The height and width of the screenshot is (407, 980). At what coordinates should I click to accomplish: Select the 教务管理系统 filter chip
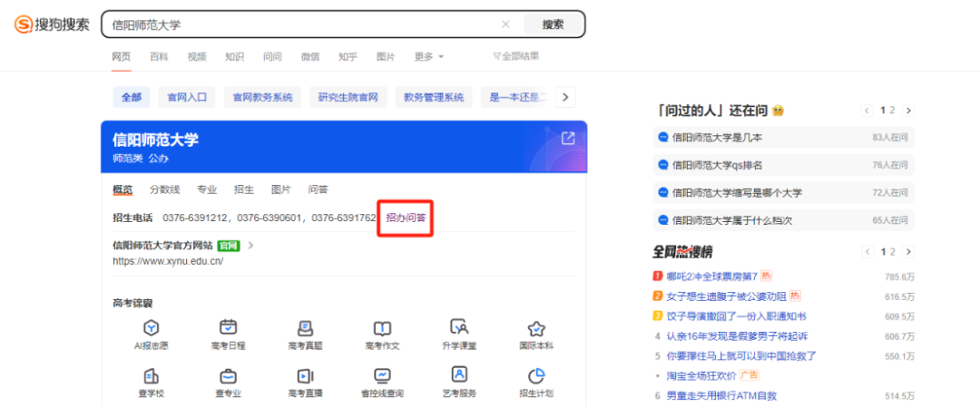434,97
